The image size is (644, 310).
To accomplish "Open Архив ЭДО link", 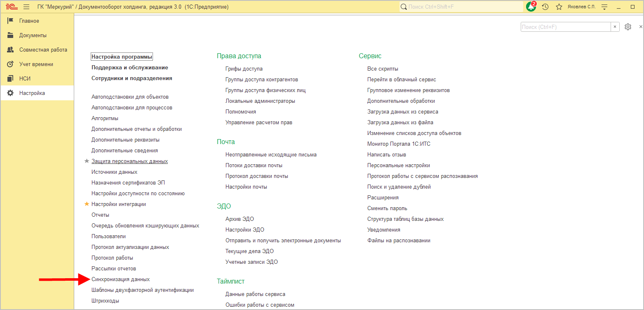I will [x=240, y=219].
